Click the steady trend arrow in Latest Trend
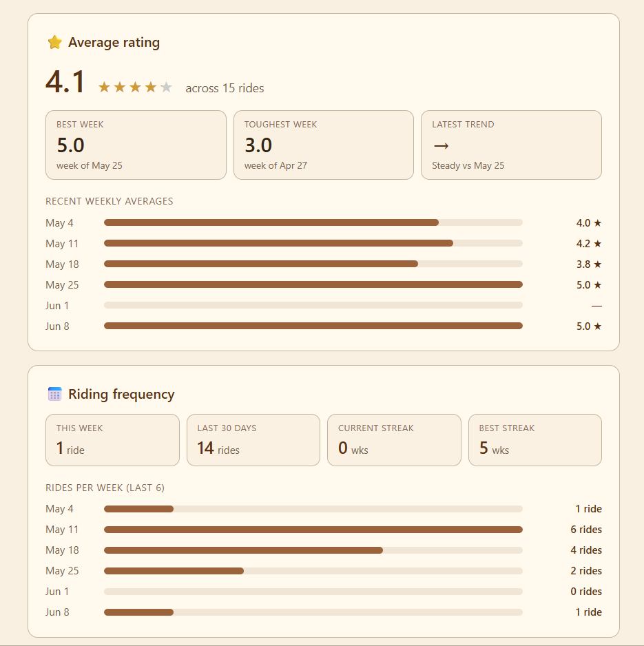 (x=442, y=146)
